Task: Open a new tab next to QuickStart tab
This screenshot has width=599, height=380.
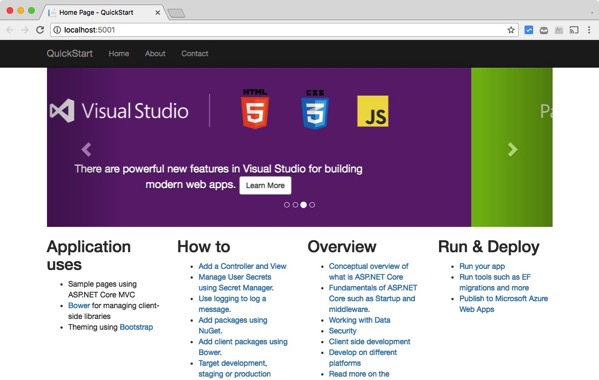Action: [x=176, y=13]
